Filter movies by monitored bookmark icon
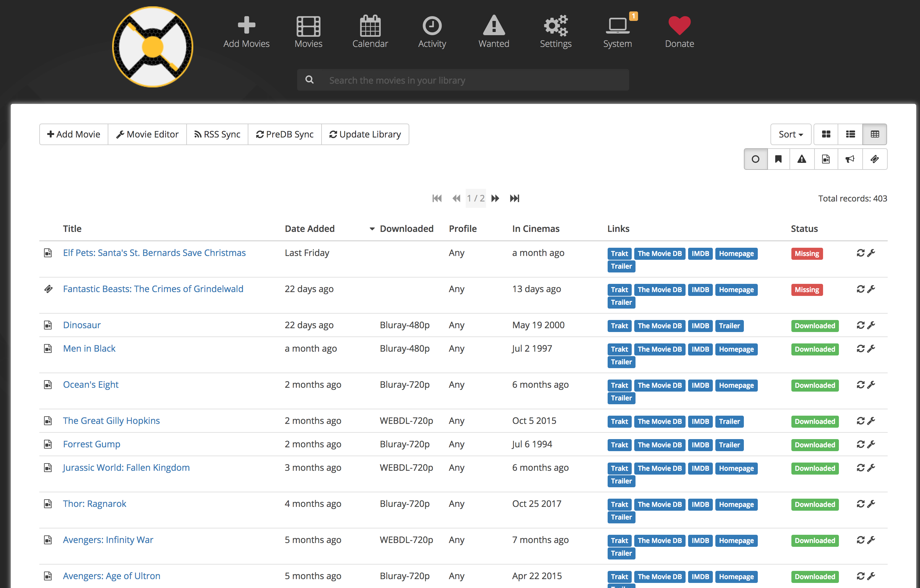920x588 pixels. coord(778,159)
